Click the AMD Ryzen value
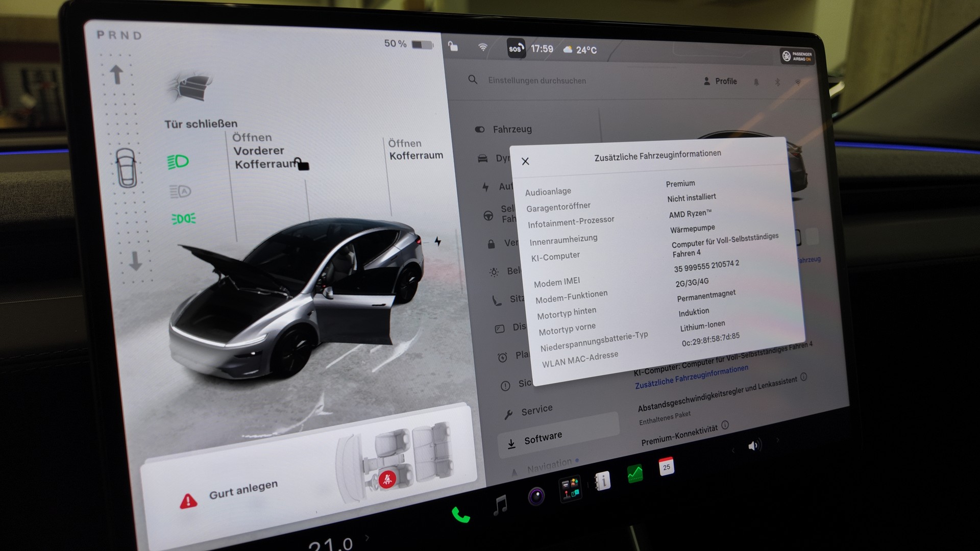Image resolution: width=980 pixels, height=551 pixels. click(x=690, y=214)
